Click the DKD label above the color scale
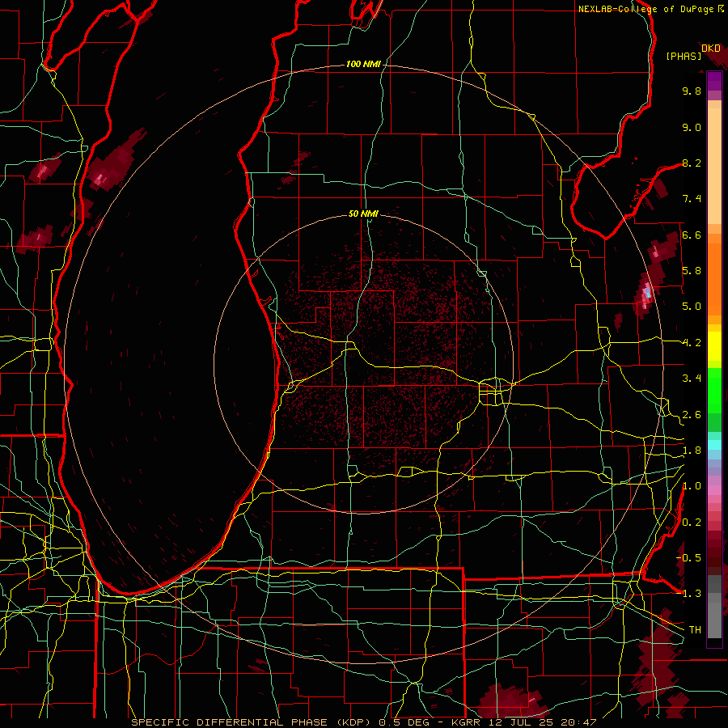 coord(711,49)
